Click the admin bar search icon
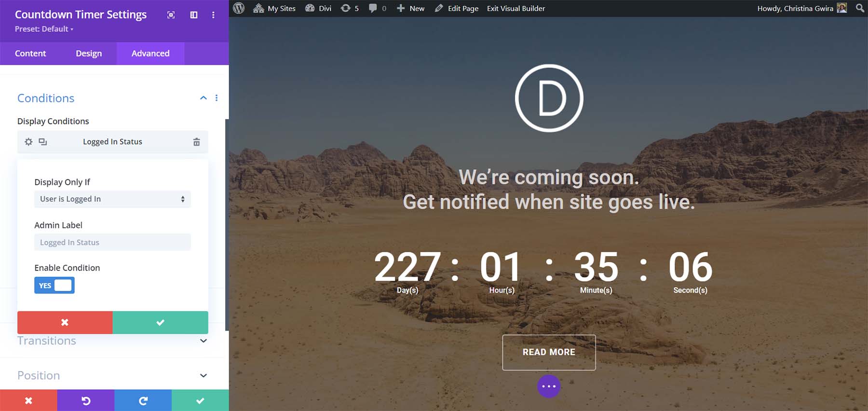Viewport: 868px width, 411px height. pos(860,8)
